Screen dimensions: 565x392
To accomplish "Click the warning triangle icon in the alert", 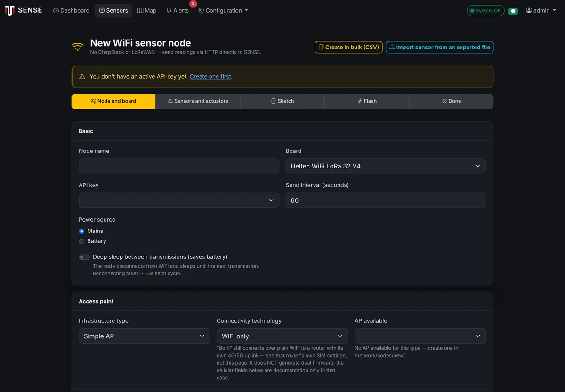I will coord(82,76).
